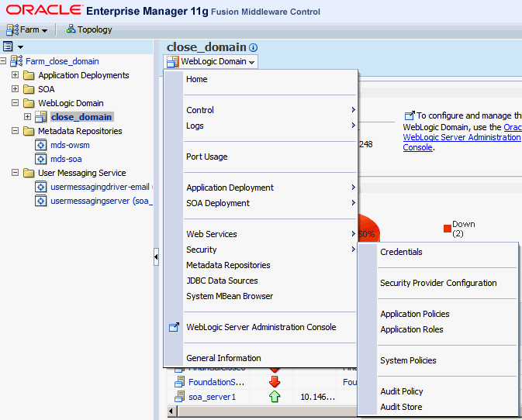Click the Farm icon in toolbar
This screenshot has height=420, width=522.
(12, 29)
